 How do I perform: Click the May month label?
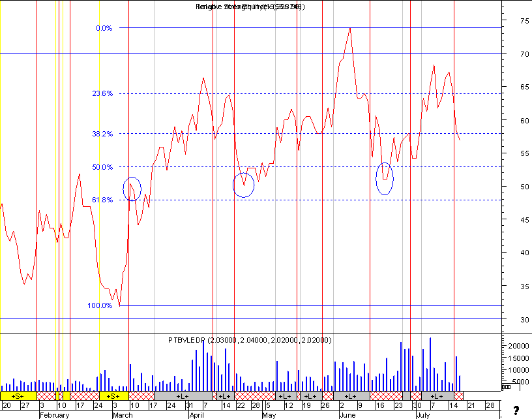269,415
